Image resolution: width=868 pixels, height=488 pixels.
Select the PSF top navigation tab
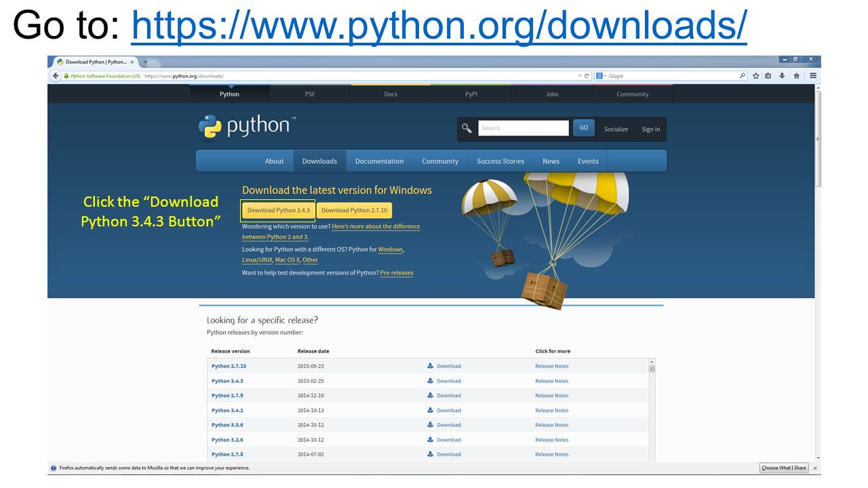[310, 94]
